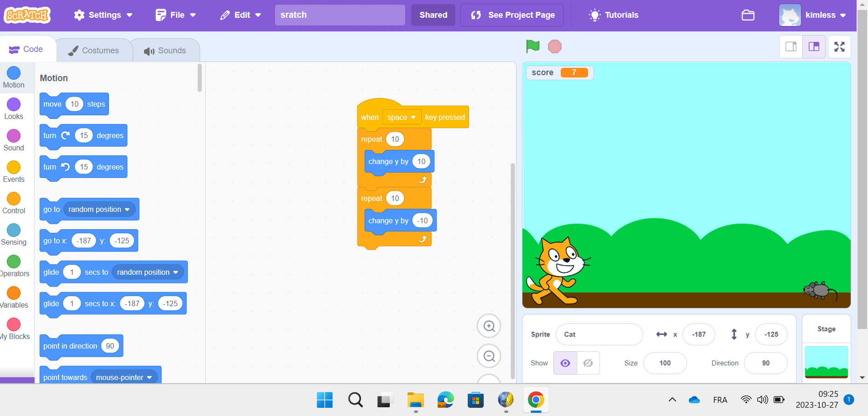Open File Explorer from taskbar

[x=415, y=400]
